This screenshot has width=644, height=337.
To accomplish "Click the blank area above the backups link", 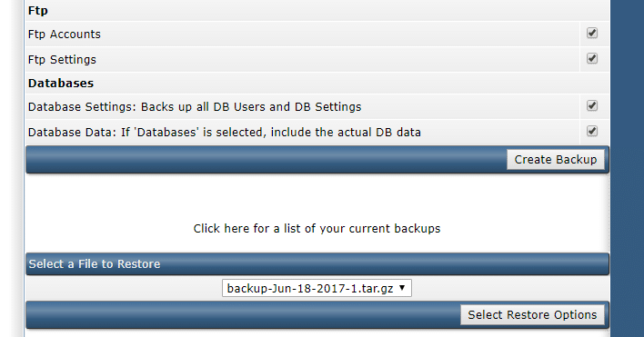I will (317, 197).
